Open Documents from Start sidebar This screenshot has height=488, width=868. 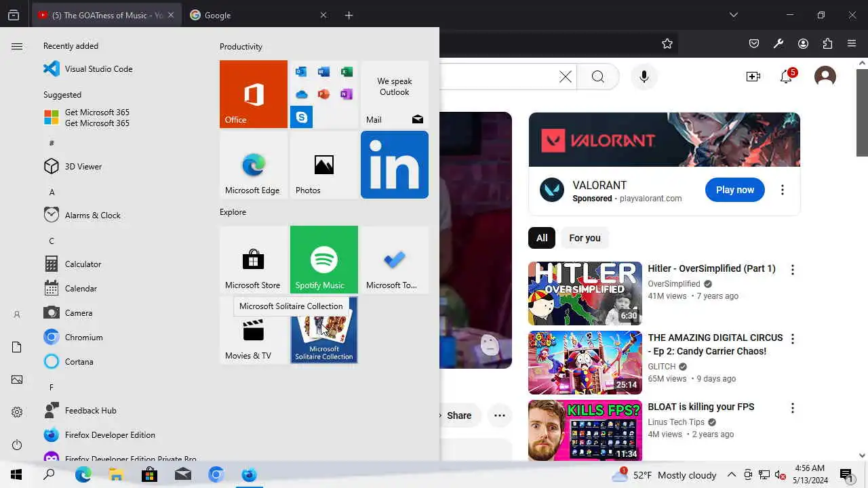coord(17,347)
